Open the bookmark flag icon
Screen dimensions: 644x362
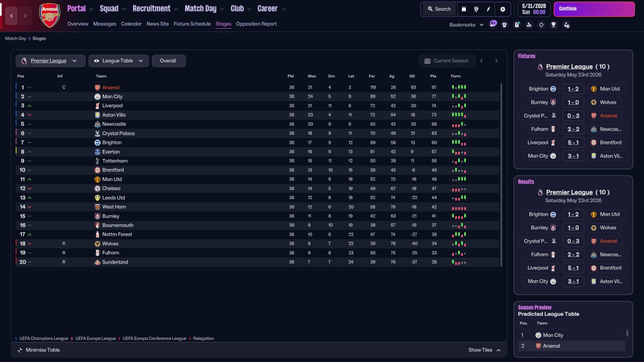click(x=464, y=9)
